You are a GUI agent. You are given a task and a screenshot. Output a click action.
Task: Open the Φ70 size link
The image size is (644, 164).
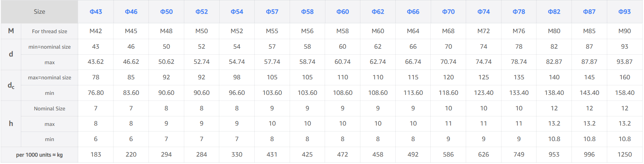448,12
